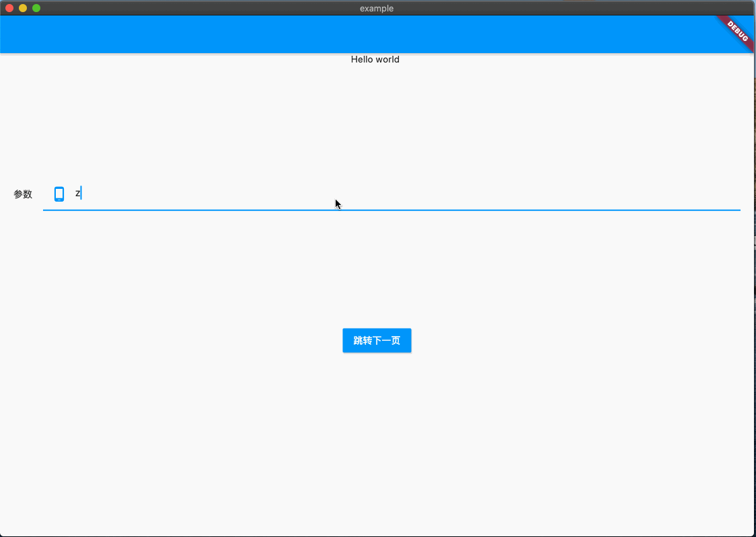Click the green zoom traffic light
The height and width of the screenshot is (537, 756).
pyautogui.click(x=35, y=8)
